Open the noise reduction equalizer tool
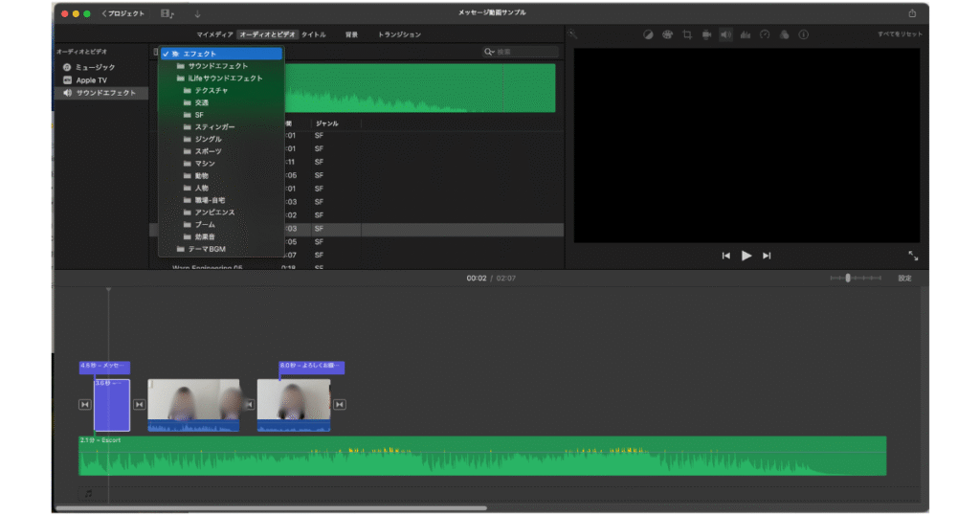980x515 pixels. [x=745, y=34]
